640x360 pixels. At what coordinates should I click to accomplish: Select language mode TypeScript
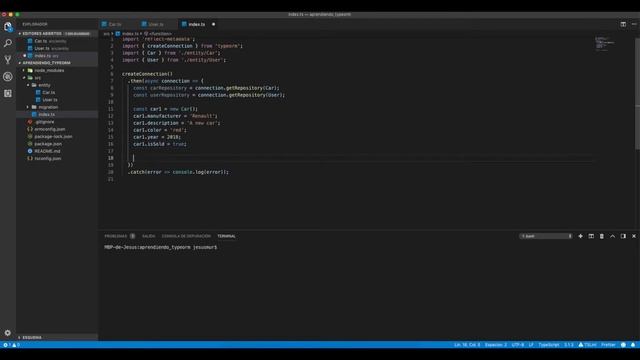[549, 345]
